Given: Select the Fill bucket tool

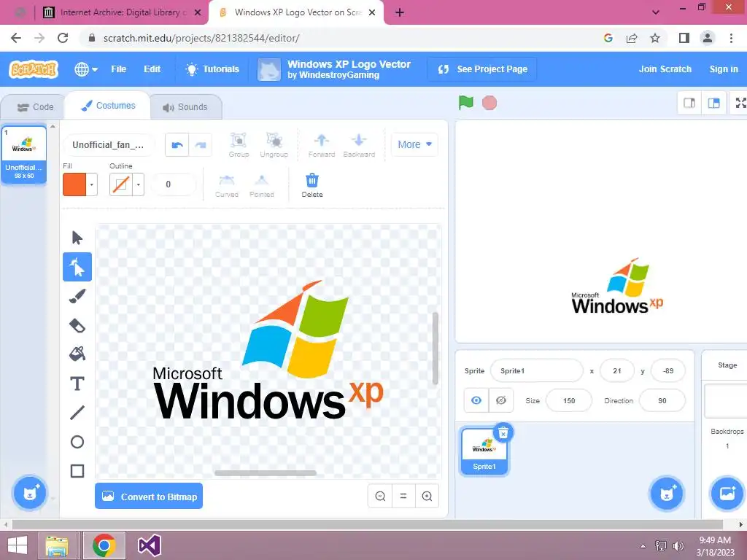Looking at the screenshot, I should coord(77,354).
